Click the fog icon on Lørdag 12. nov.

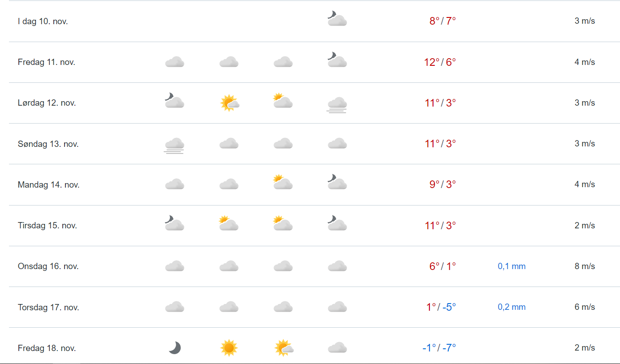337,104
